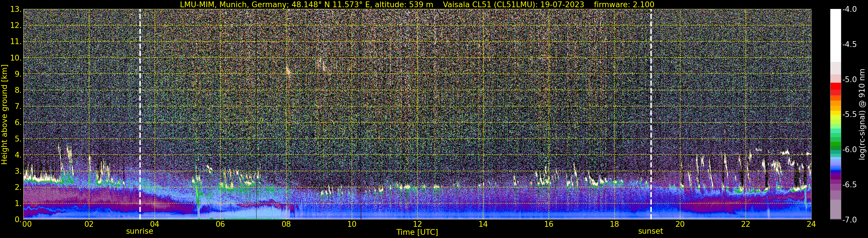
Task: Click the "sunrise" label
Action: coord(140,231)
